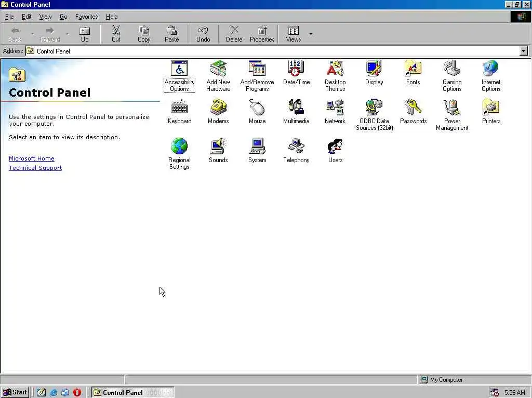Open Properties from the toolbar
Viewport: 532px width, 398px height.
click(262, 34)
